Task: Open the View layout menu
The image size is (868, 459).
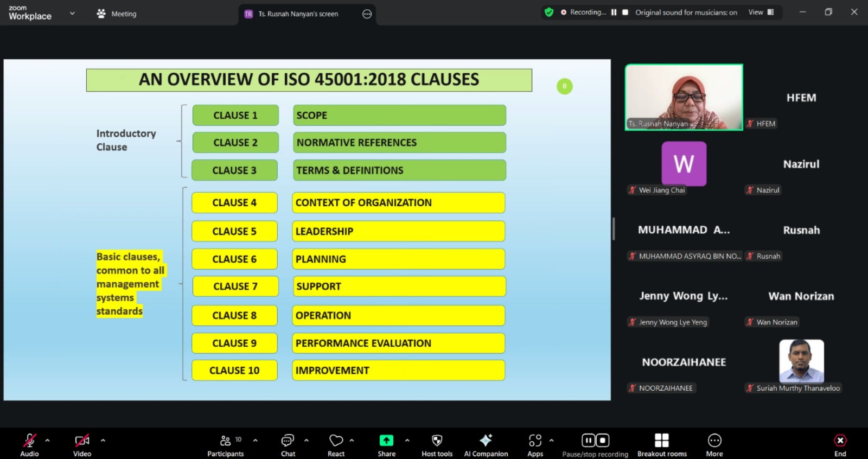Action: coord(761,12)
